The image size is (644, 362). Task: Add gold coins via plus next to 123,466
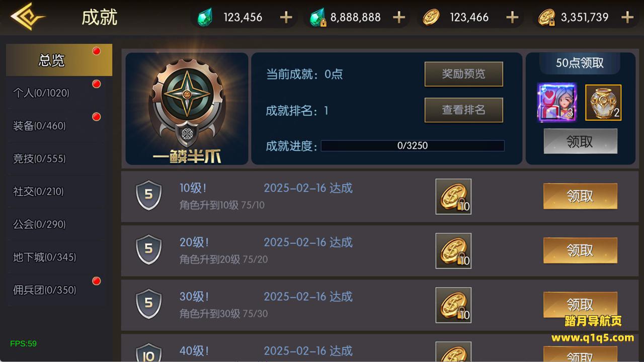[512, 18]
